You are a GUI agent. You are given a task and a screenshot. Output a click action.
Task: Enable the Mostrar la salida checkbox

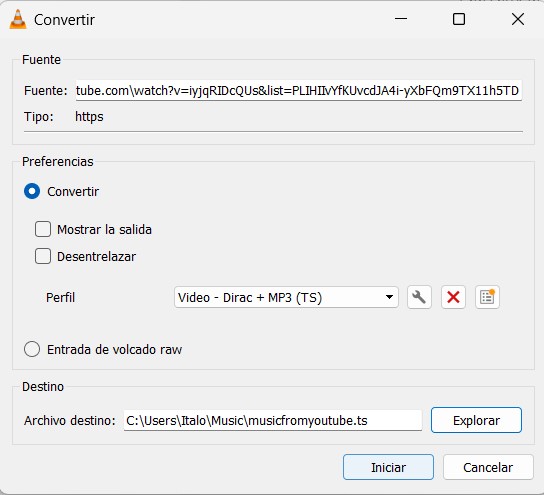(x=43, y=229)
